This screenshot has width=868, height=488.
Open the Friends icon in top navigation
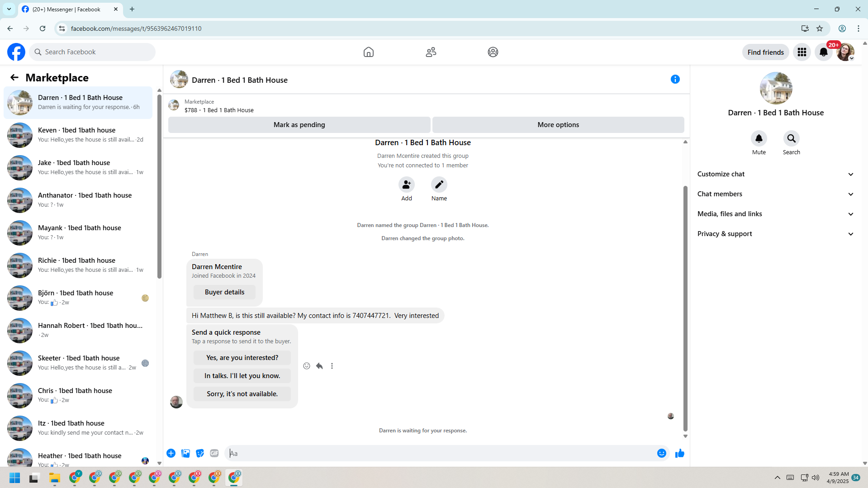click(x=431, y=52)
